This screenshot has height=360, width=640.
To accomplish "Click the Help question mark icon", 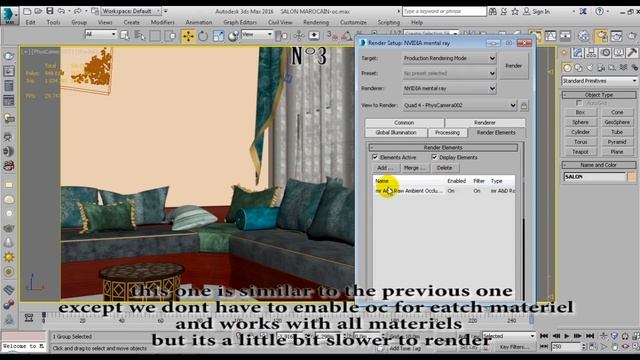I will (x=599, y=11).
